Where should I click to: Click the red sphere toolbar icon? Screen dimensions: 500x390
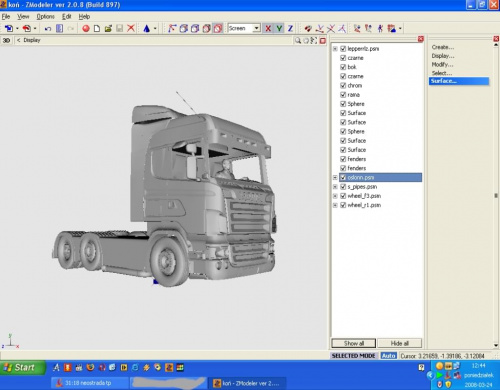click(86, 29)
